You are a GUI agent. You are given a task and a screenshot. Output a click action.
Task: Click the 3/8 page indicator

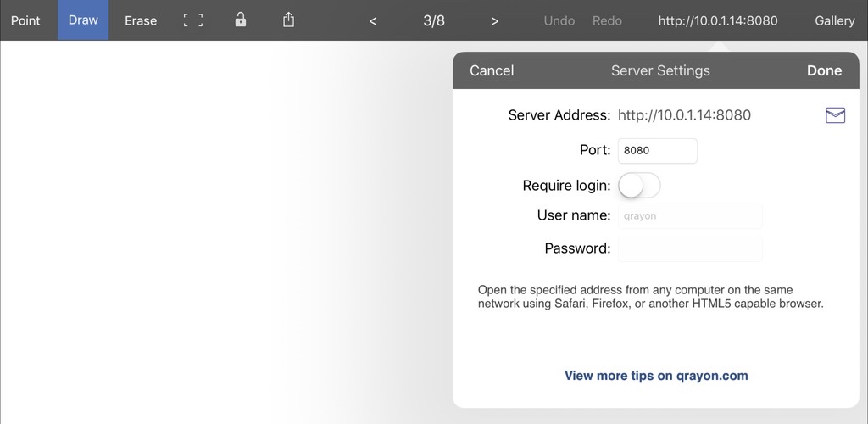click(x=434, y=21)
